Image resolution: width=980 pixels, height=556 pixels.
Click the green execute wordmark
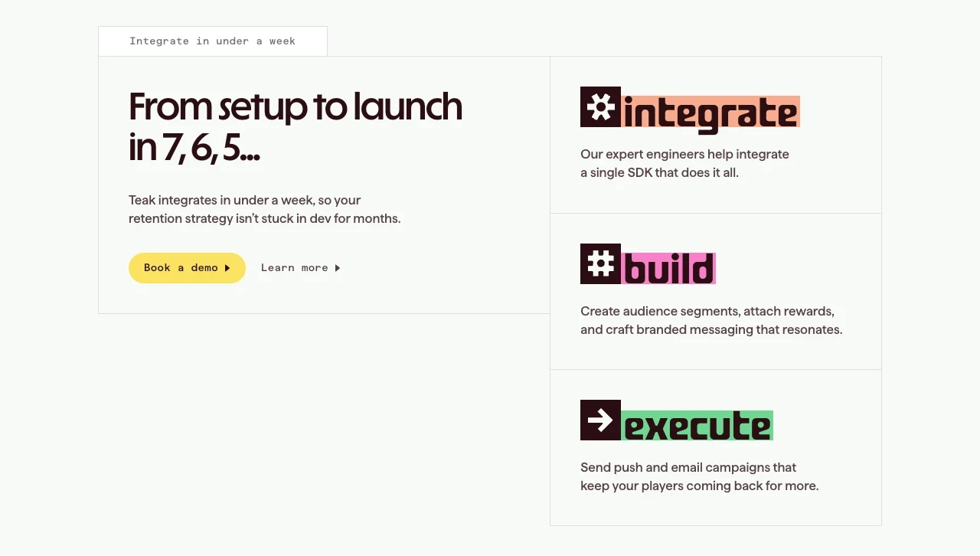[x=697, y=426]
